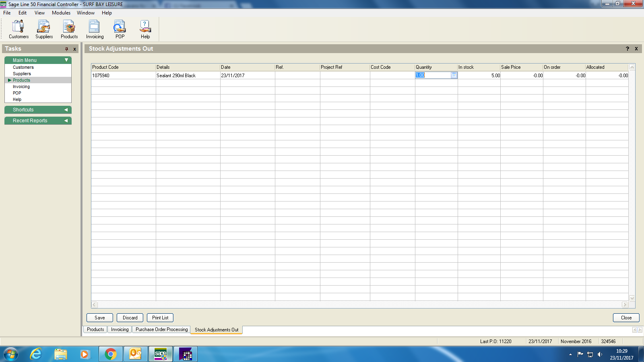Expand the Recent Reports section
Image resolution: width=644 pixels, height=362 pixels.
66,121
